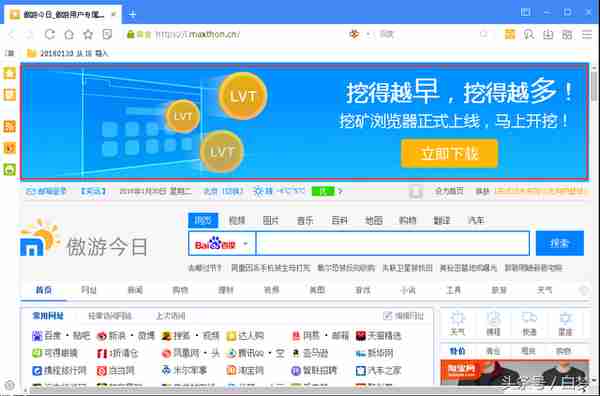Open the imported bookmarks folder
The image size is (600, 396).
tap(67, 53)
